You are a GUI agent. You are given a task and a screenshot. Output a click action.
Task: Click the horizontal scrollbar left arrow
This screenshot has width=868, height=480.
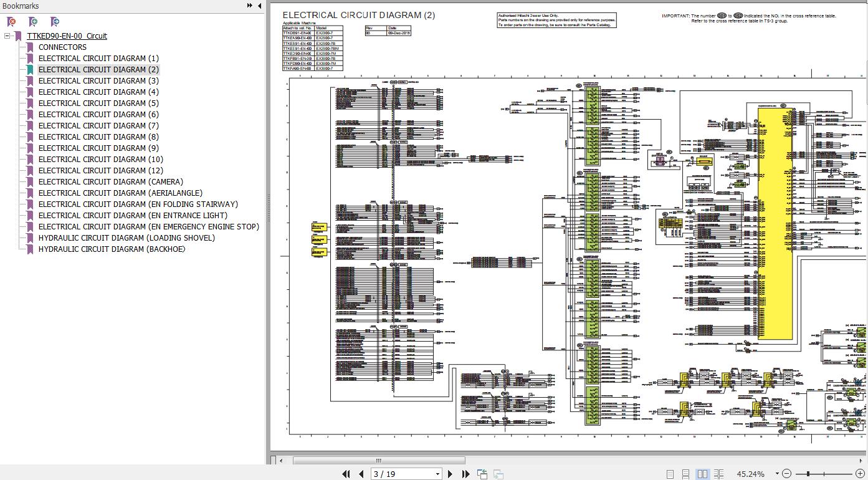[x=281, y=461]
